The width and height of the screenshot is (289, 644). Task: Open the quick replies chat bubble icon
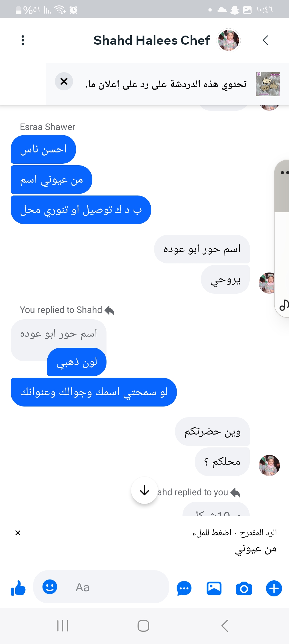(184, 588)
